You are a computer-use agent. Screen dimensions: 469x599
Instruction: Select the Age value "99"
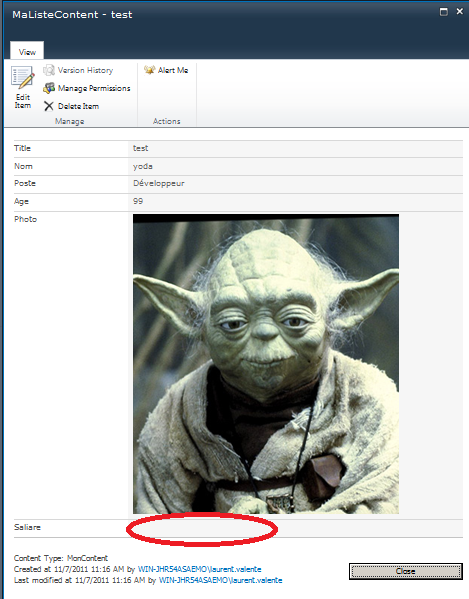point(138,201)
